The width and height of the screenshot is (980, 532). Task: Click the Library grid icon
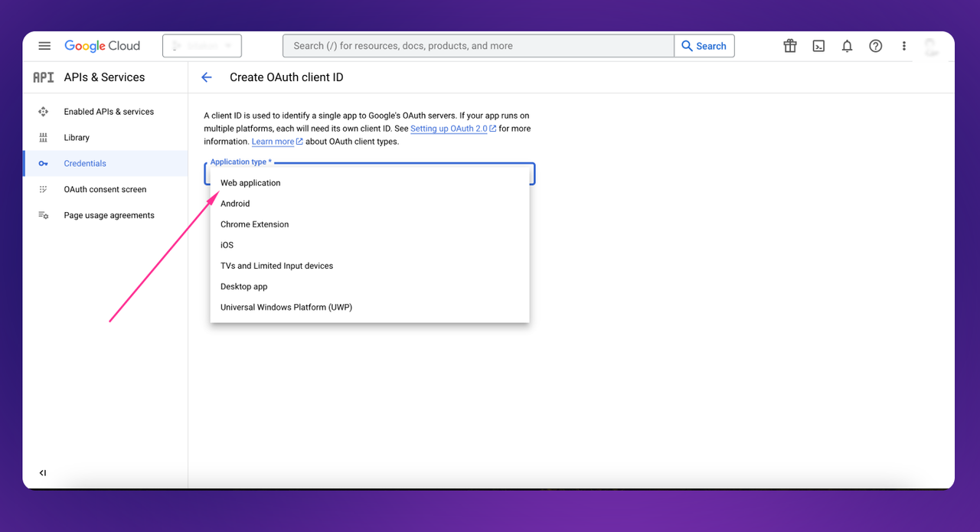pos(44,138)
